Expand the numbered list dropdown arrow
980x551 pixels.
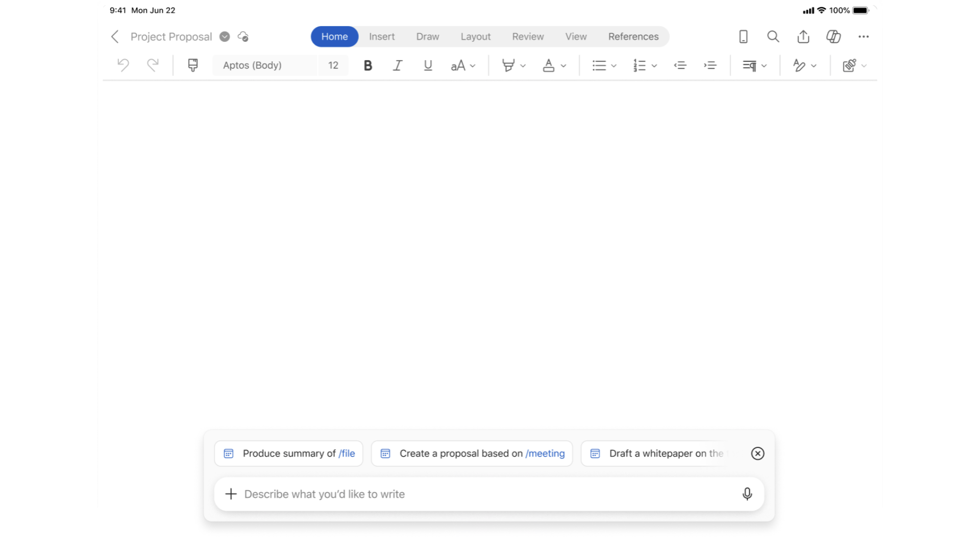tap(654, 66)
